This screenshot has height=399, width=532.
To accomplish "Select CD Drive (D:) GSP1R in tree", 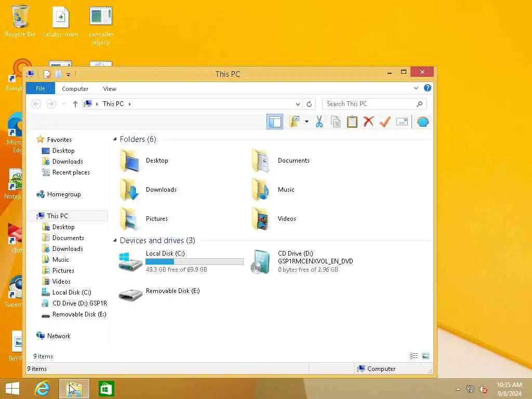I will pyautogui.click(x=74, y=303).
